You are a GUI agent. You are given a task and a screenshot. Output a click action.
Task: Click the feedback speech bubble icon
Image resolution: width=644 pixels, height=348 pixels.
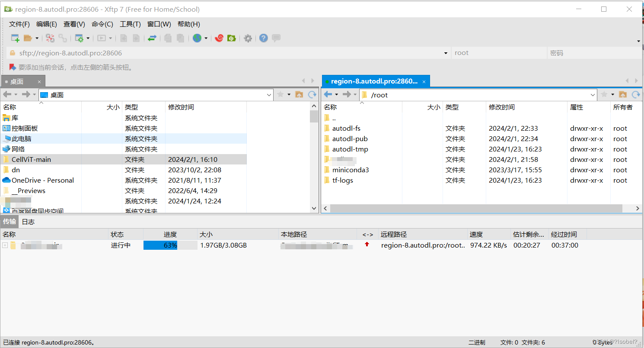276,38
